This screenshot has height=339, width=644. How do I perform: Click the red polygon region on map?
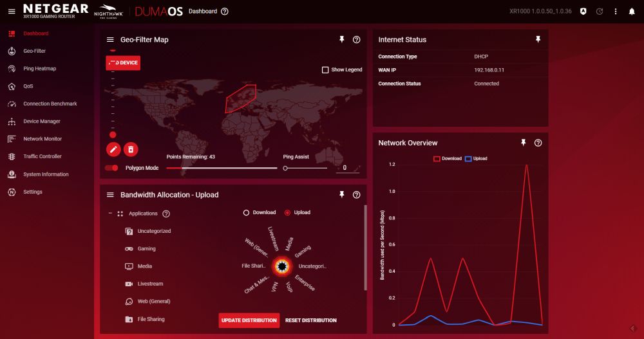(240, 98)
